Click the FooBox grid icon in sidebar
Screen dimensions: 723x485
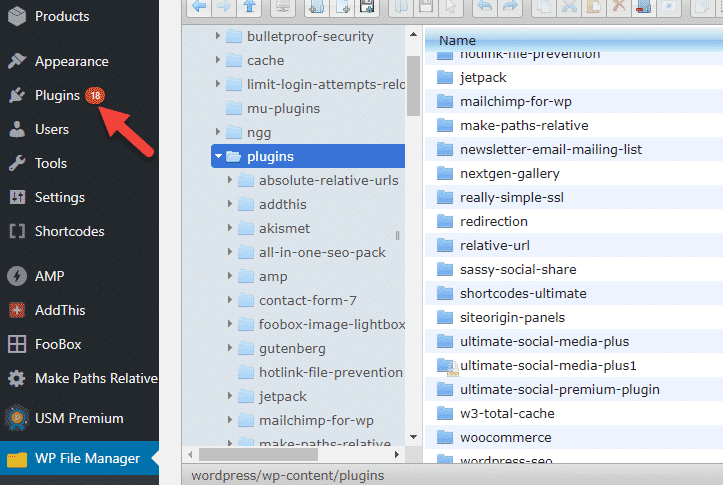[x=17, y=344]
